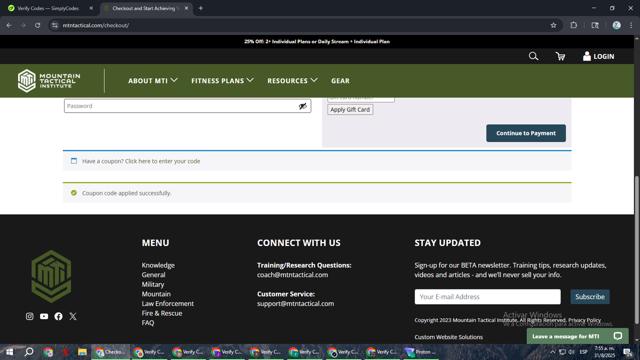Click Continue to Payment button
Viewport: 640px width, 360px height.
pyautogui.click(x=526, y=133)
